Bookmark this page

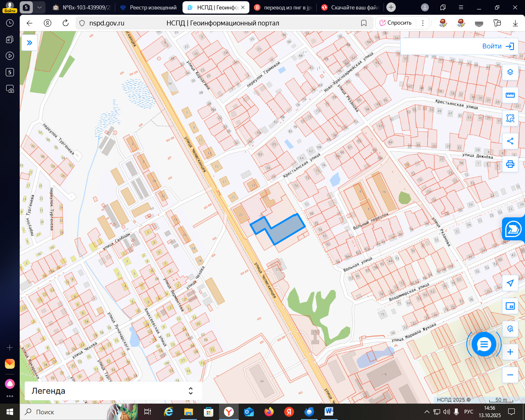364,23
